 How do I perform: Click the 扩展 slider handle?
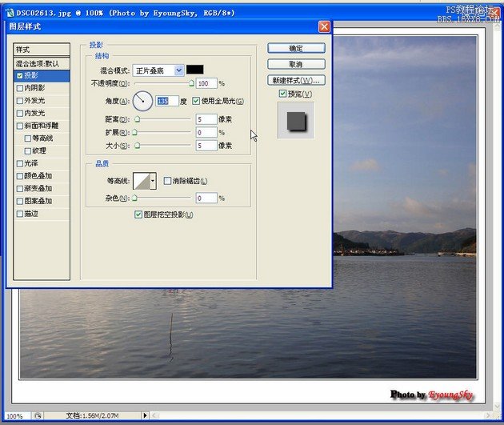135,132
